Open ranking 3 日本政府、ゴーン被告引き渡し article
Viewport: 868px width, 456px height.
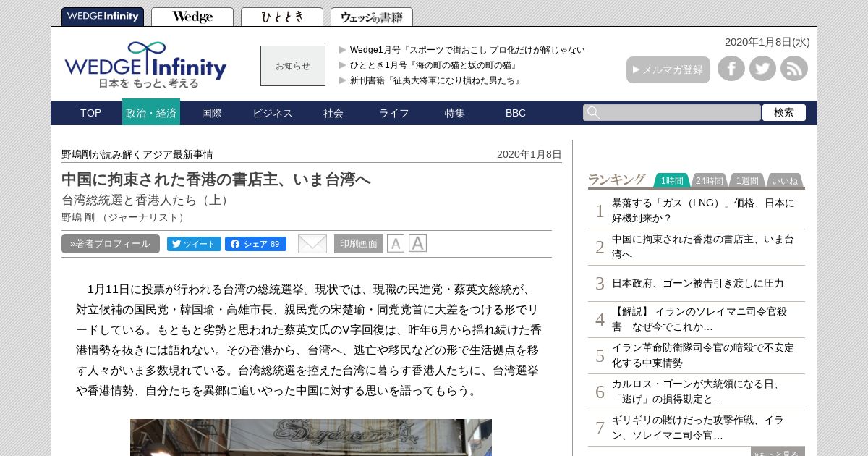[x=698, y=283]
